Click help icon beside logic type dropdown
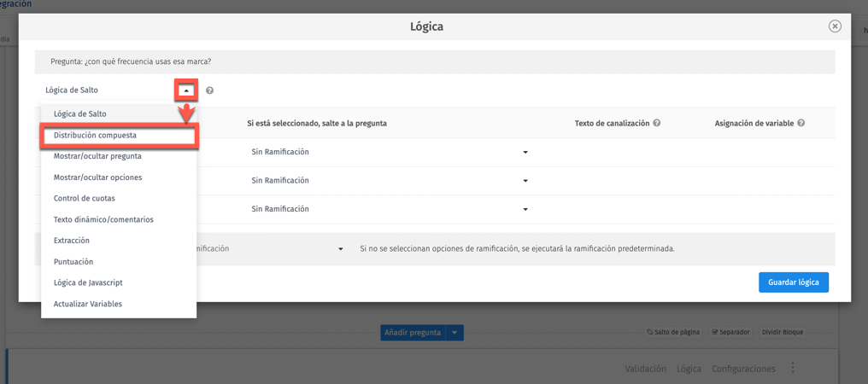This screenshot has height=384, width=868. (x=209, y=90)
